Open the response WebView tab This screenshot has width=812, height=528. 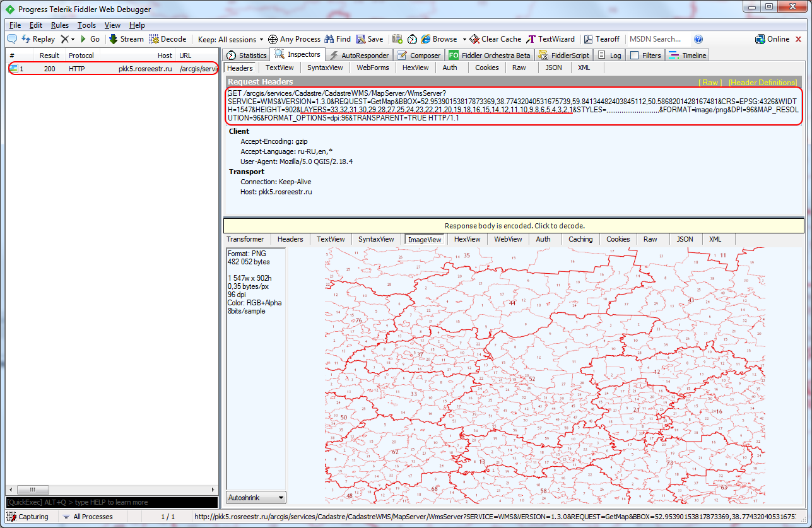[508, 239]
